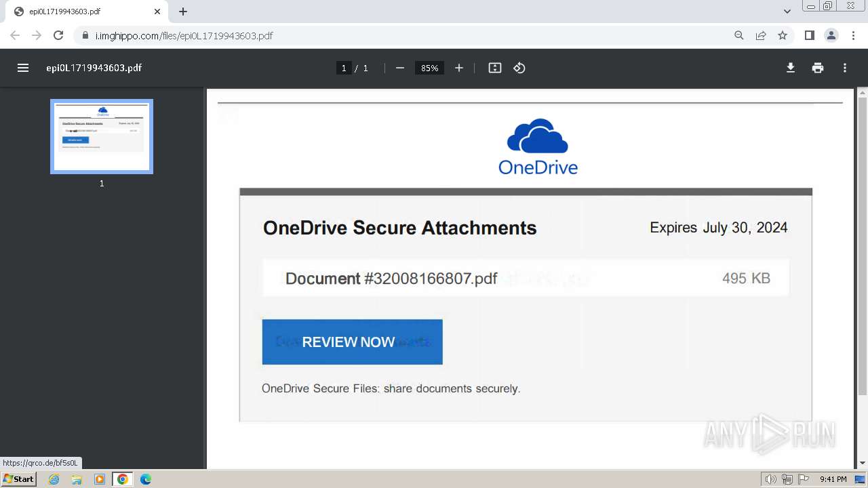This screenshot has height=488, width=868.
Task: Toggle the browser side panel
Action: [x=809, y=35]
